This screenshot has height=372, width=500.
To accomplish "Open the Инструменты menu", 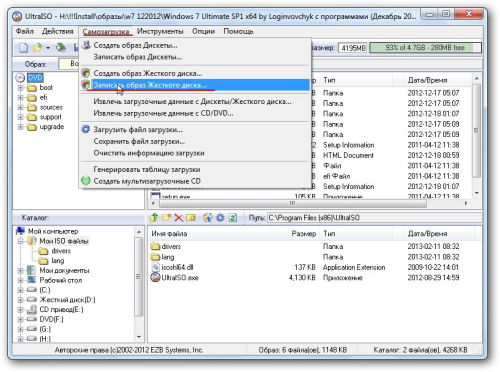I will pyautogui.click(x=160, y=31).
